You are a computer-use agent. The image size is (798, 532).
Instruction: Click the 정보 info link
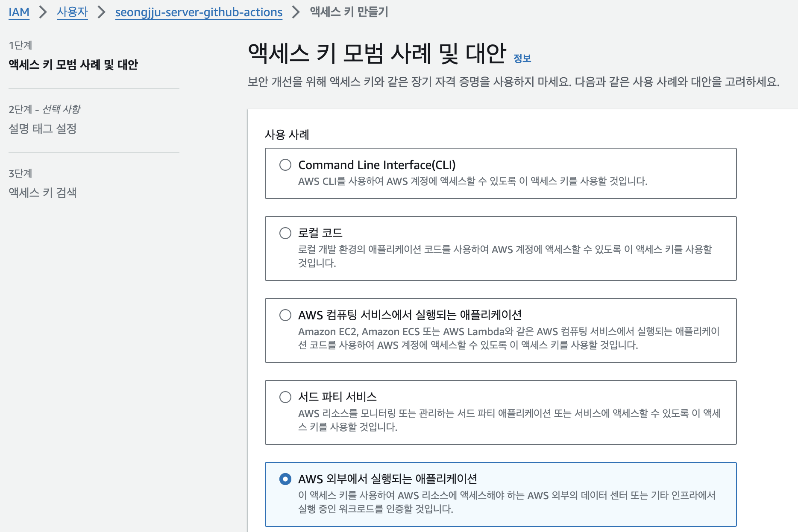coord(522,58)
